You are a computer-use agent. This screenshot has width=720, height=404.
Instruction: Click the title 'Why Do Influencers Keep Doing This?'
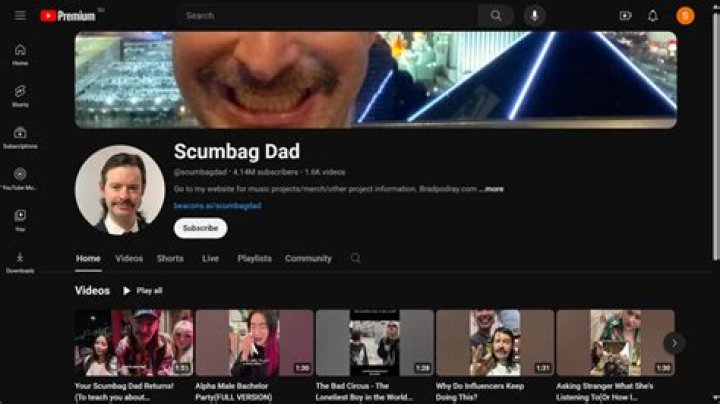click(x=480, y=392)
